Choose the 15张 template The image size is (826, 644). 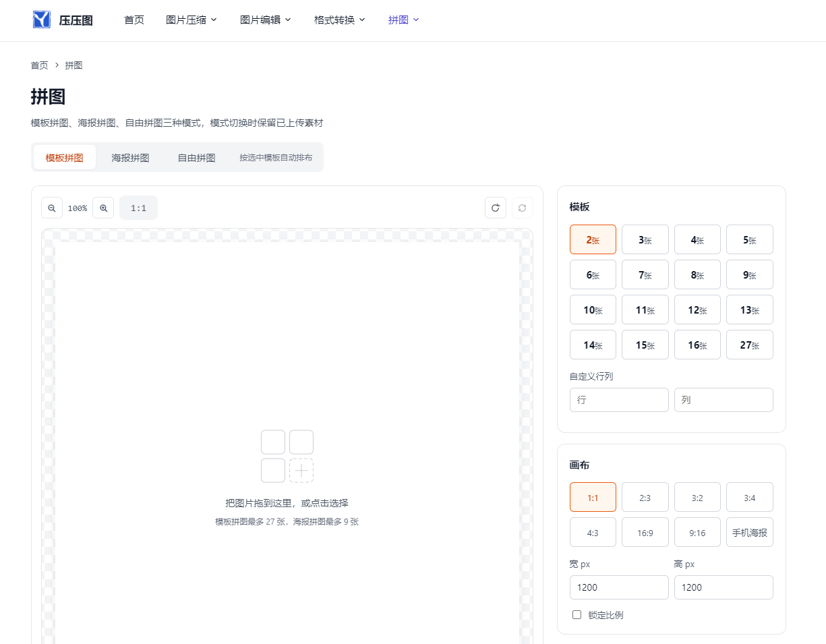click(x=645, y=345)
